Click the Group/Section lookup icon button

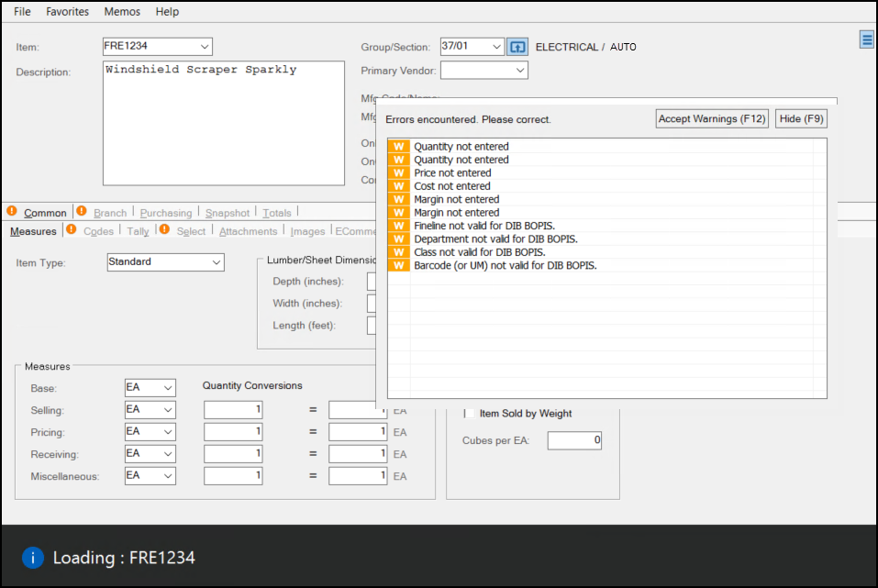517,47
